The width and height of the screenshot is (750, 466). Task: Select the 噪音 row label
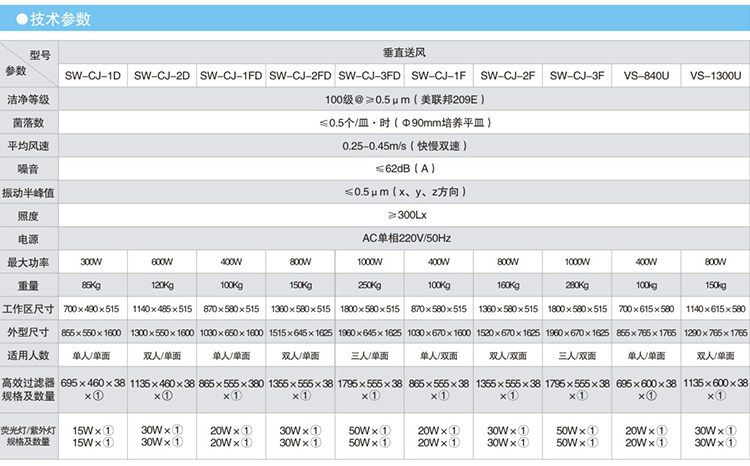pyautogui.click(x=28, y=169)
